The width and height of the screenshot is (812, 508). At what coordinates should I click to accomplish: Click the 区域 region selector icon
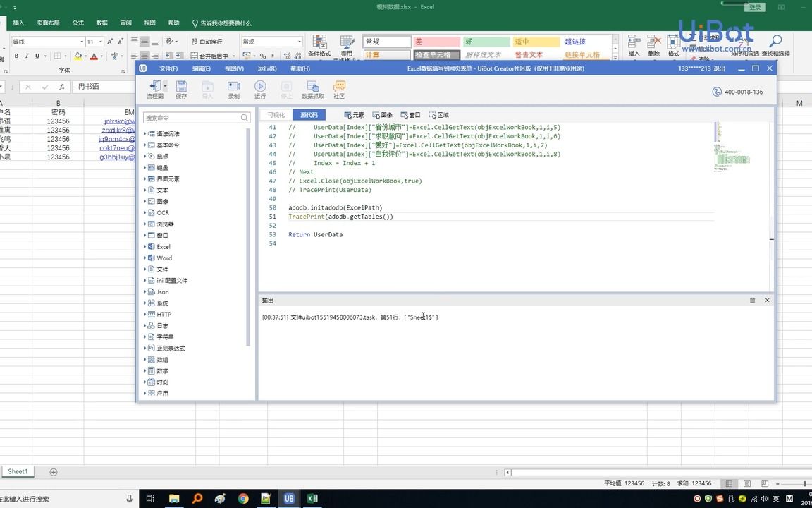pos(438,114)
